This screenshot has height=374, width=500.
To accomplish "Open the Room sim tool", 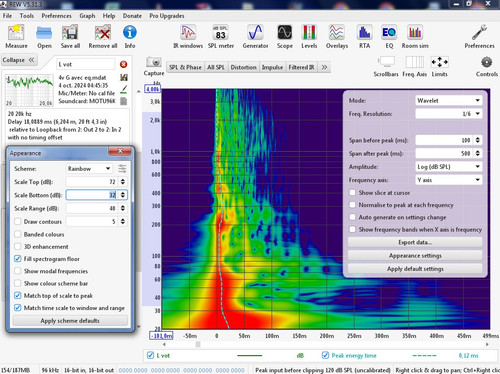I will point(415,33).
